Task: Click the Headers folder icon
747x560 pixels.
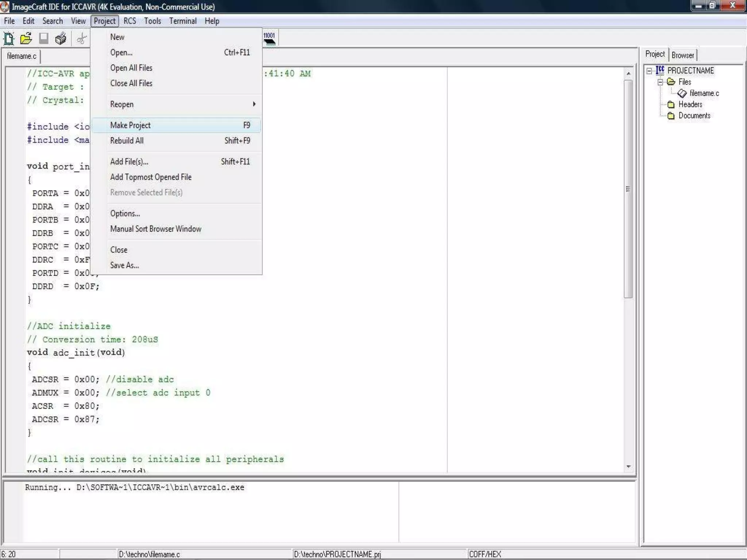Action: coord(671,105)
